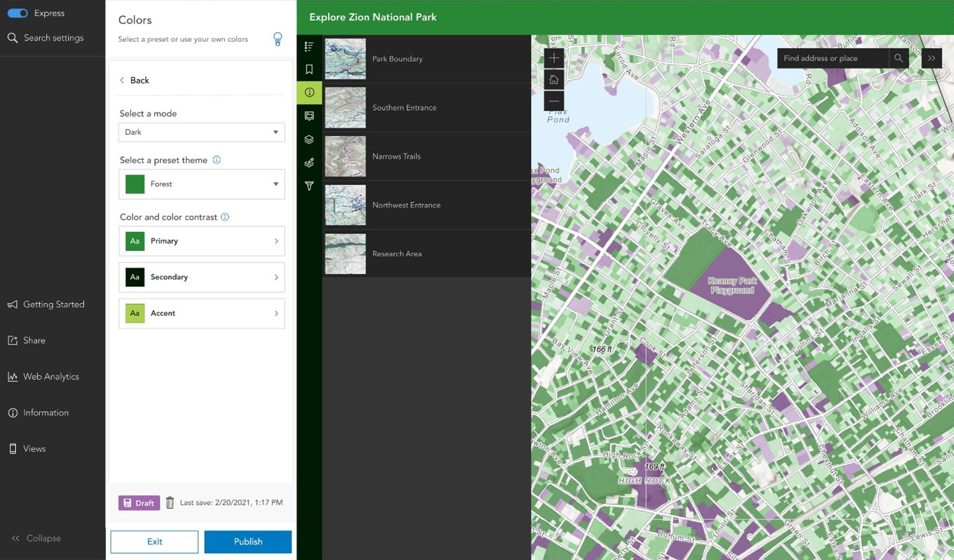Click the green Primary color swatch

tap(135, 241)
